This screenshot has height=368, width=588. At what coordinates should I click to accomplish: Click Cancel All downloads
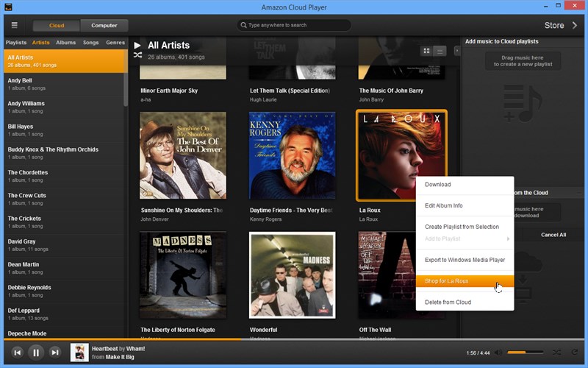[553, 235]
